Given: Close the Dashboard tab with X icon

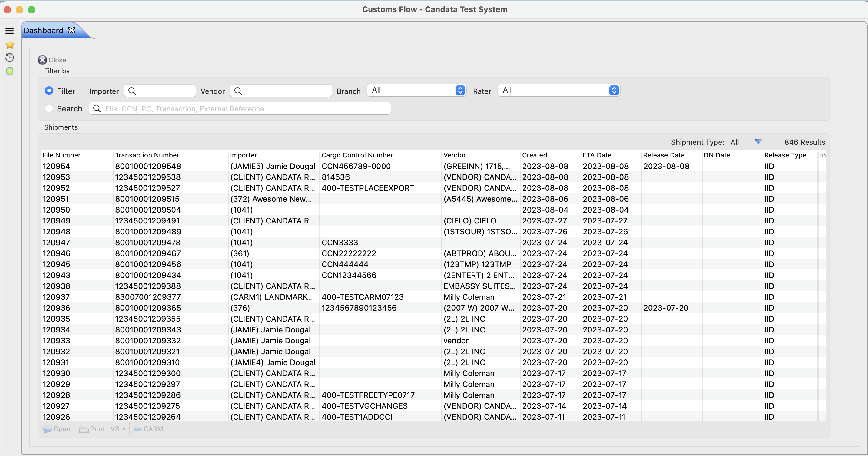Looking at the screenshot, I should point(71,30).
